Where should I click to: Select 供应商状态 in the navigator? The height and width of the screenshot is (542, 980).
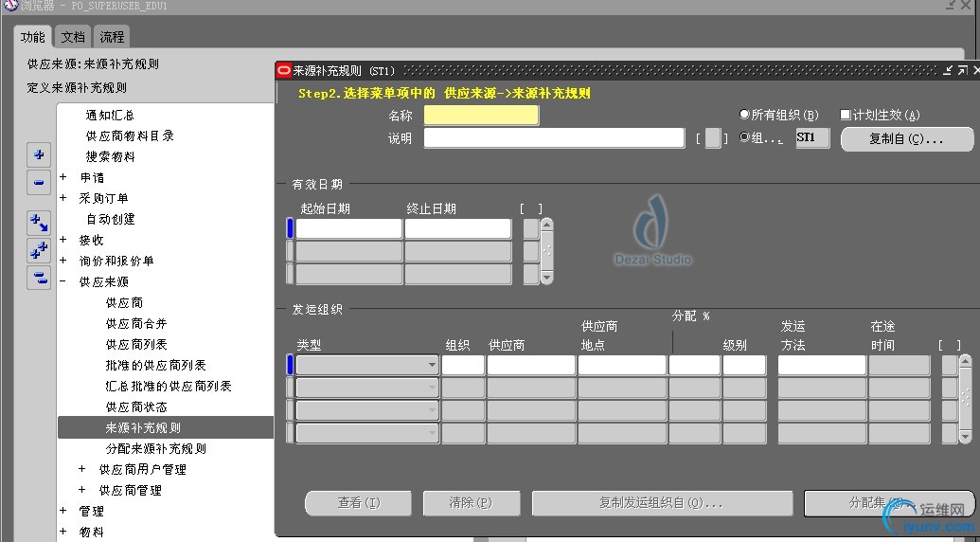136,406
